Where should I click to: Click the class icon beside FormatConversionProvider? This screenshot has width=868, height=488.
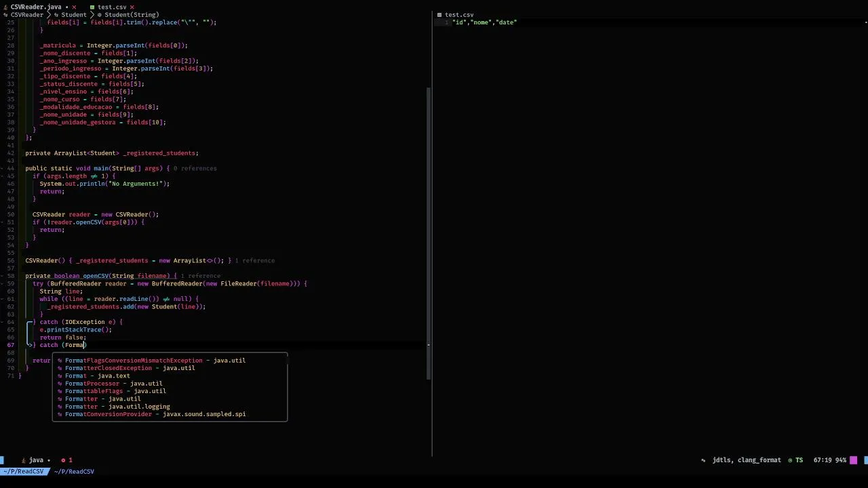coord(60,414)
